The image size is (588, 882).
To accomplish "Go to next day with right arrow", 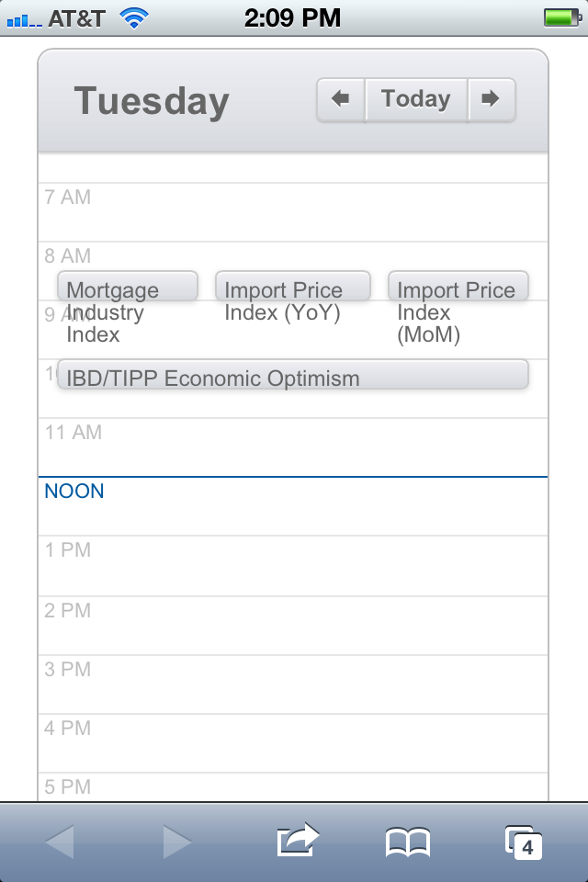I will coord(492,99).
